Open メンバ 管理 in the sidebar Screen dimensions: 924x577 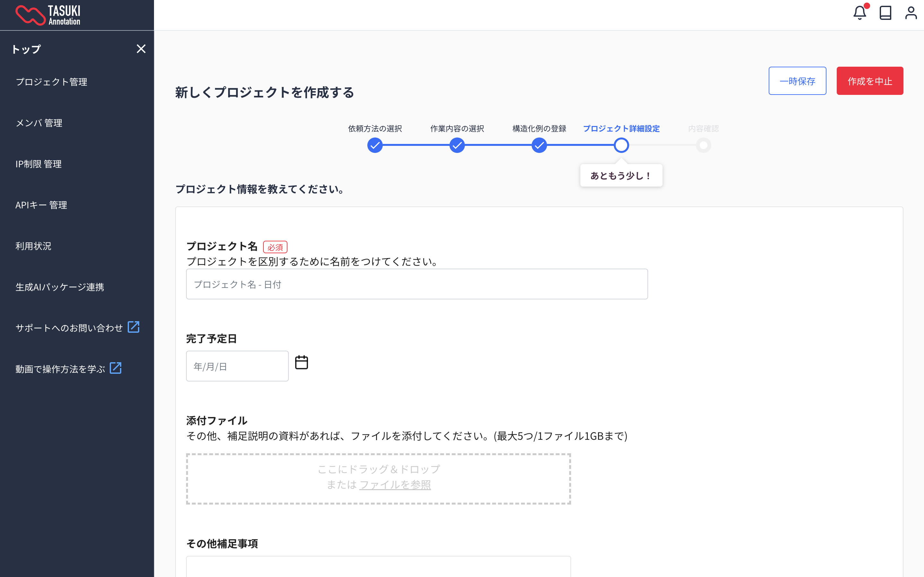(x=39, y=123)
